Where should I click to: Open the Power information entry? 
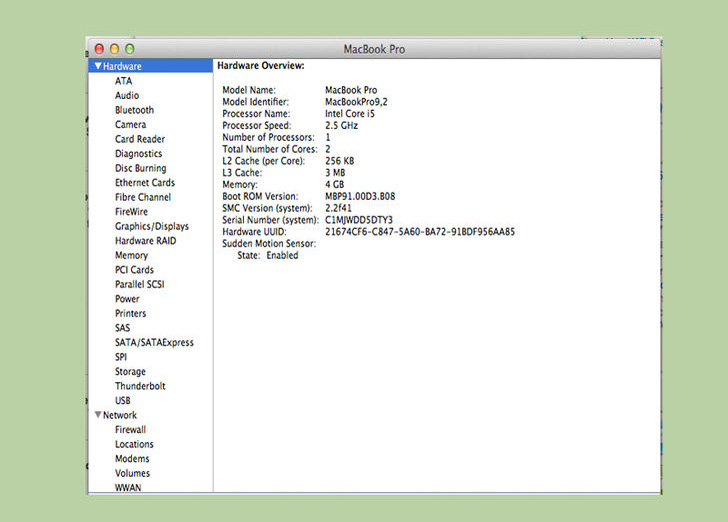(127, 299)
